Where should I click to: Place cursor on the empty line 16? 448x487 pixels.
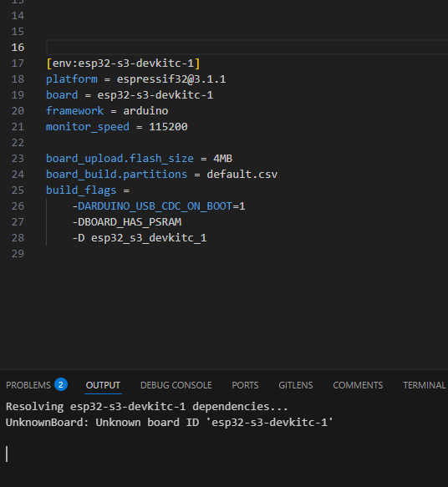pos(247,48)
